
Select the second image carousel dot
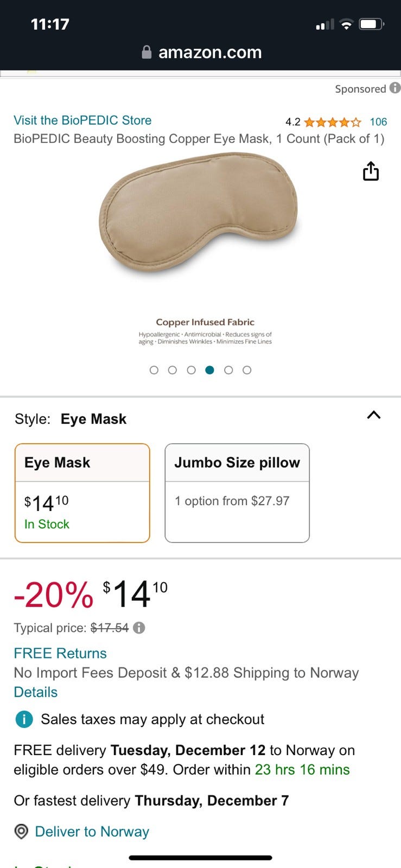pyautogui.click(x=173, y=370)
